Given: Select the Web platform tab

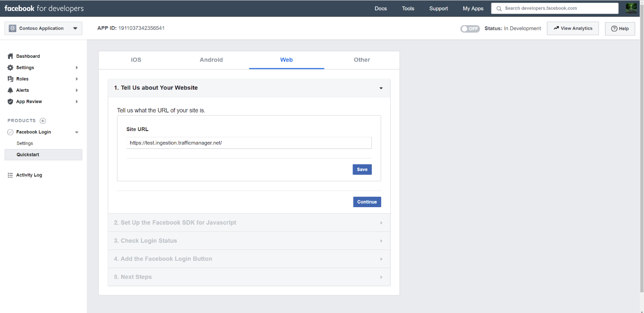Looking at the screenshot, I should 287,60.
